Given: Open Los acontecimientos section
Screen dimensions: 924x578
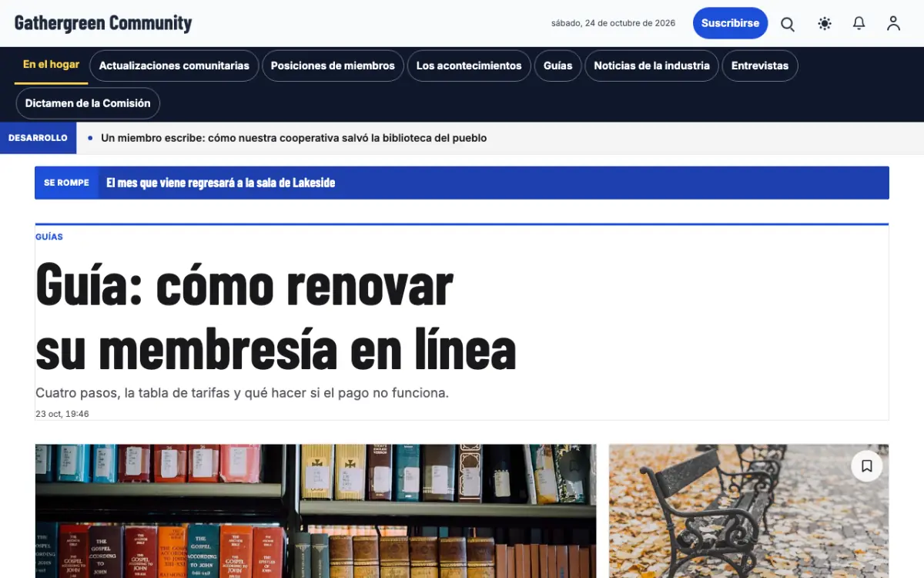Looking at the screenshot, I should pyautogui.click(x=469, y=66).
